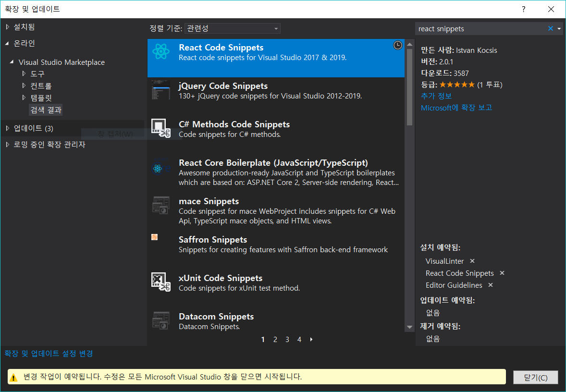Click the 버전: 2.0.1 text
The height and width of the screenshot is (392, 566).
(437, 61)
